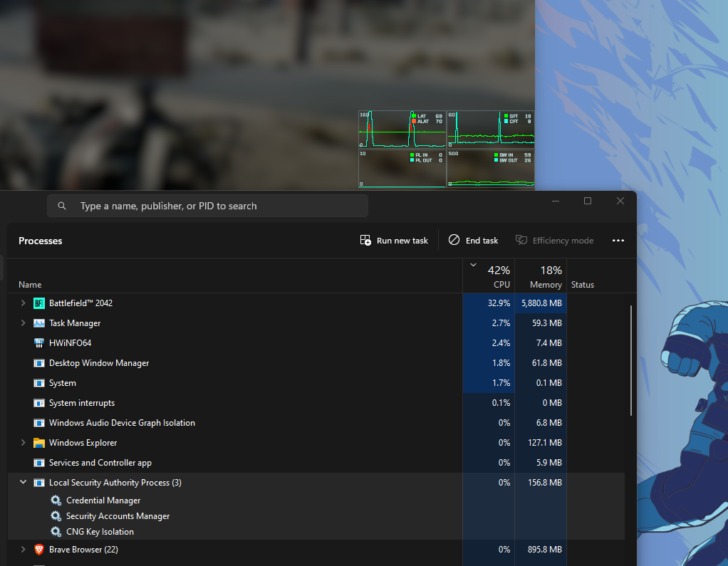The width and height of the screenshot is (728, 566).
Task: Click the System interrupts icon
Action: pyautogui.click(x=39, y=403)
